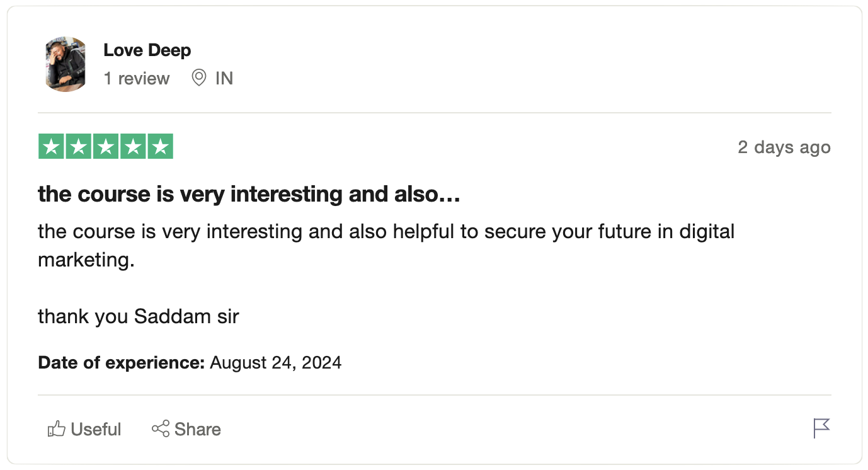Click the "1 review" count text
The width and height of the screenshot is (868, 470).
coord(137,78)
